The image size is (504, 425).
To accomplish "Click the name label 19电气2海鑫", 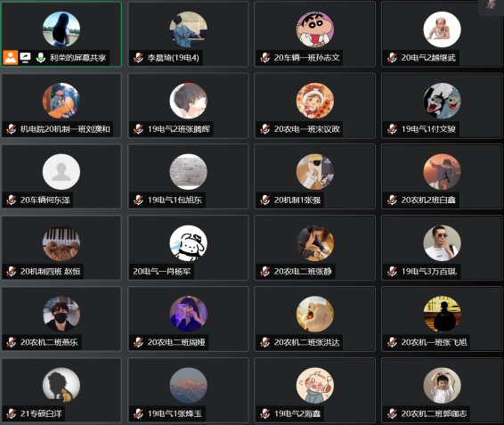I will click(297, 413).
